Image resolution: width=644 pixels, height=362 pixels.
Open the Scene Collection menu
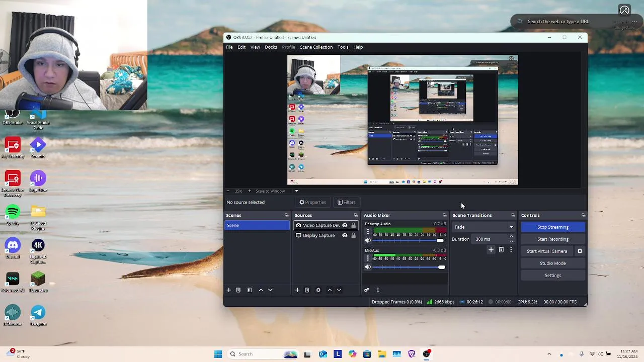pos(316,47)
